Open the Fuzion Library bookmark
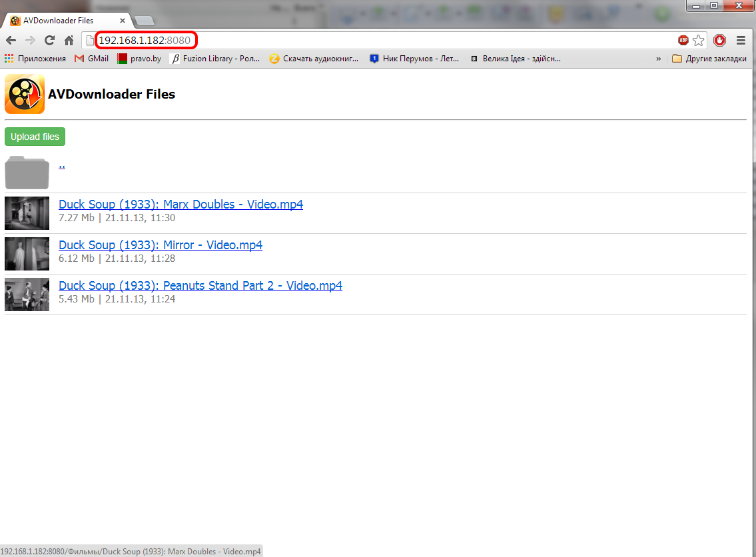Screen dimensions: 756x557 (x=216, y=59)
